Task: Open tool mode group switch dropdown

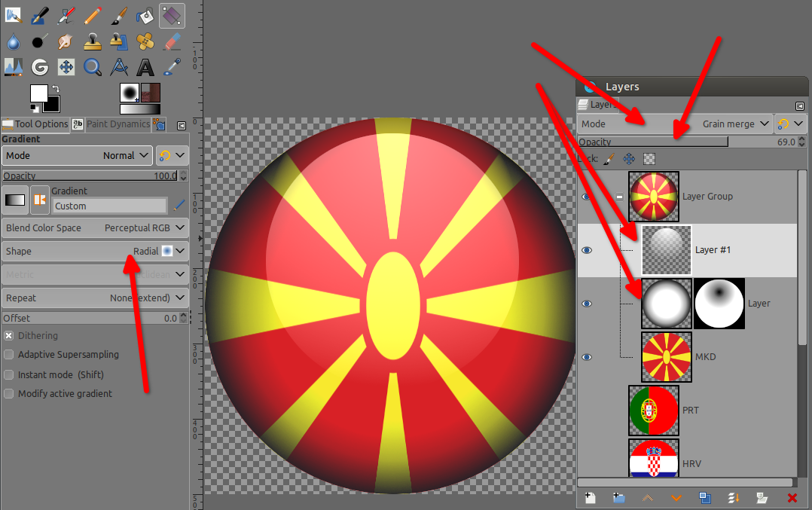Action: click(x=172, y=155)
